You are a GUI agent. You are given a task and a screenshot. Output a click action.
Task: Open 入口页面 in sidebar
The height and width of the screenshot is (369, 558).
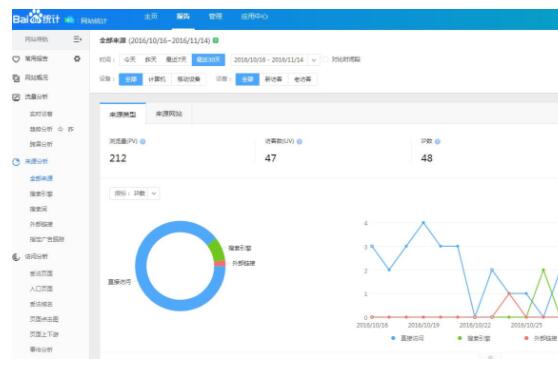point(41,289)
